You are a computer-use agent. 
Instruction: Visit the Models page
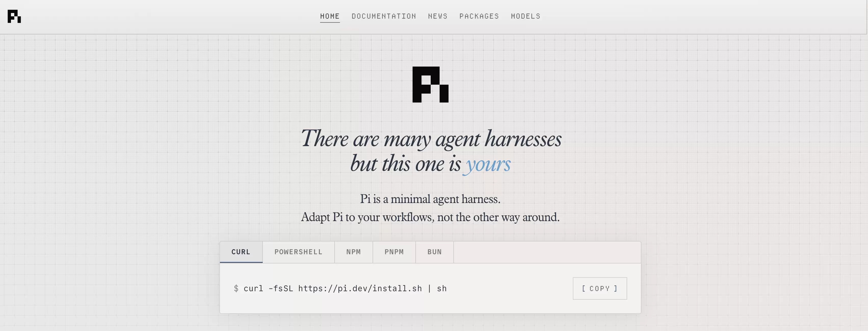pos(526,16)
